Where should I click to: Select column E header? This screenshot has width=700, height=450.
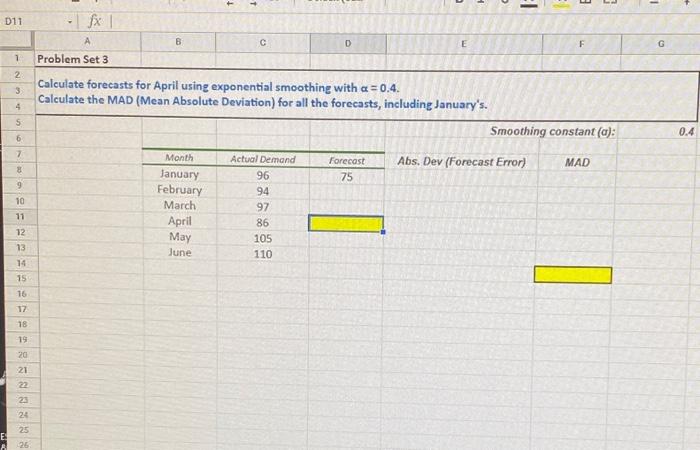click(x=464, y=44)
